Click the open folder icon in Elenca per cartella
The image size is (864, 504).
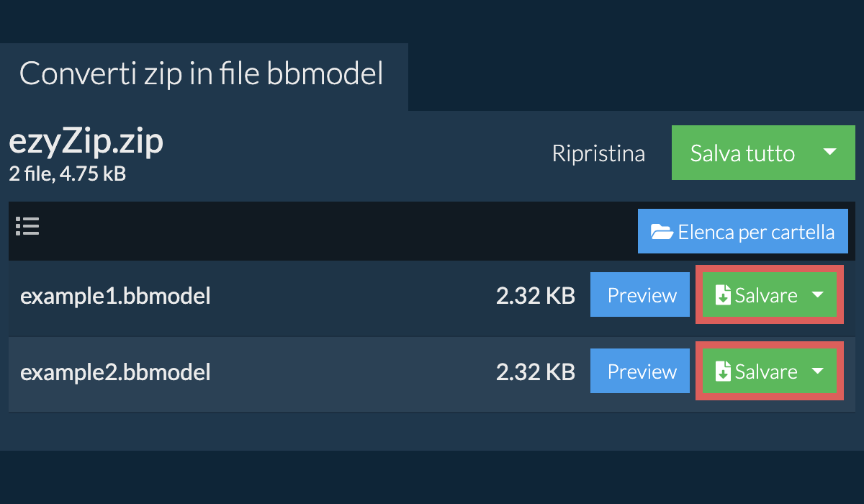point(662,232)
